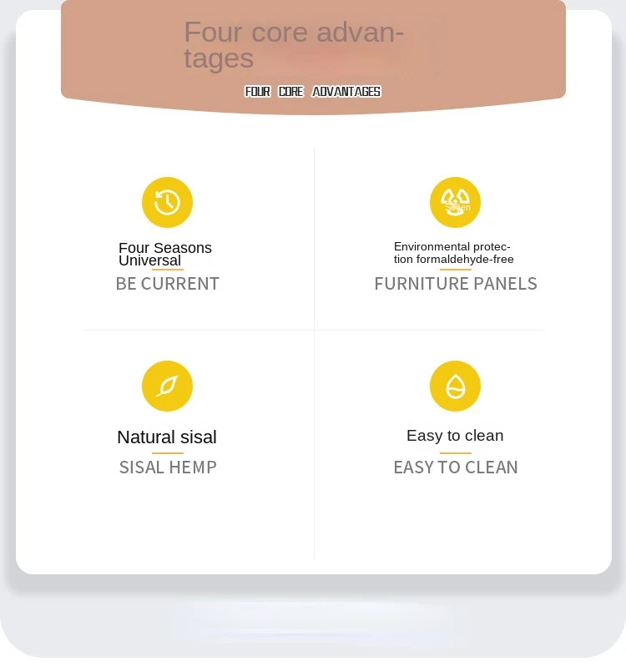Viewport: 626px width, 672px height.
Task: Click orange underline under formaldehyde-free text
Action: point(456,270)
